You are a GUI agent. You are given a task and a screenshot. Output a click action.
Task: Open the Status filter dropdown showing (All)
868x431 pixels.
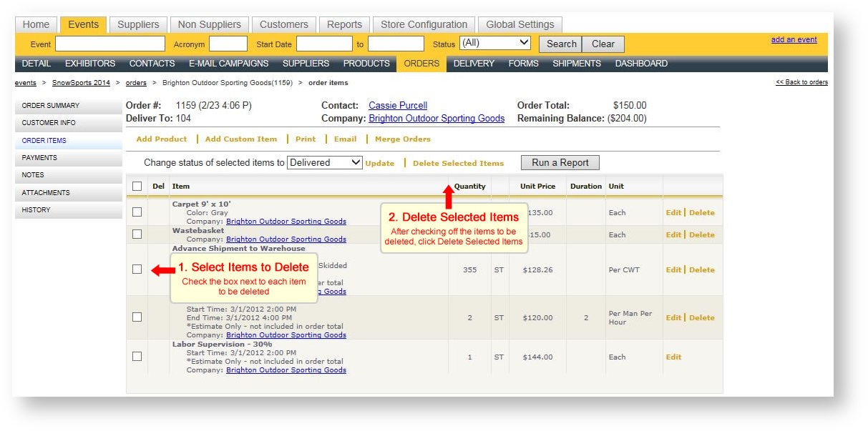pyautogui.click(x=494, y=43)
